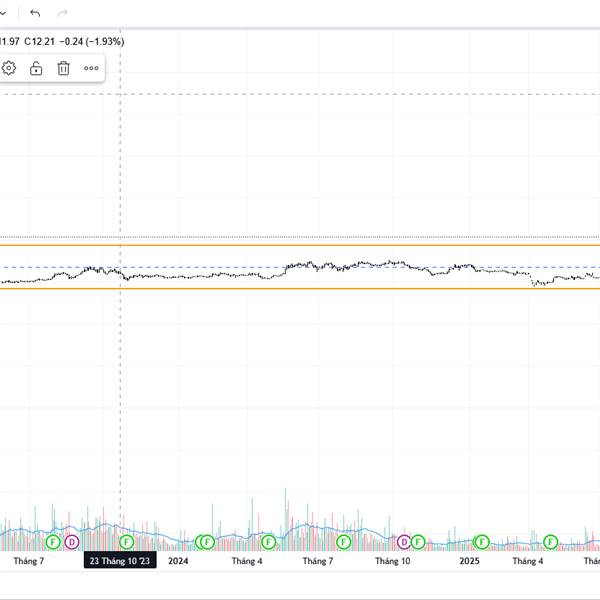Select the upper orange horizontal line drawing
This screenshot has width=600, height=600.
pos(300,245)
